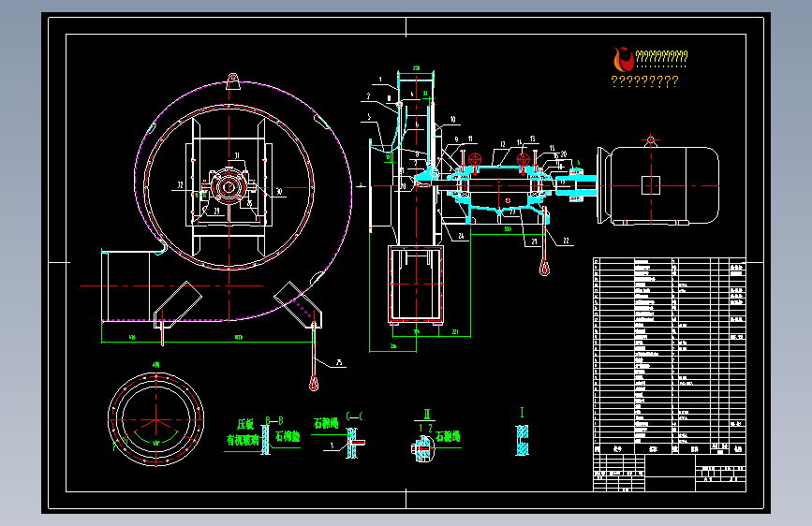
Task: Click part callout number 10
Action: [x=452, y=120]
